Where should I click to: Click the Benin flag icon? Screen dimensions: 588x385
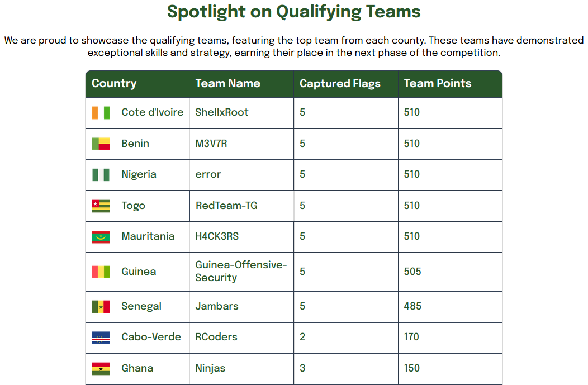[101, 144]
